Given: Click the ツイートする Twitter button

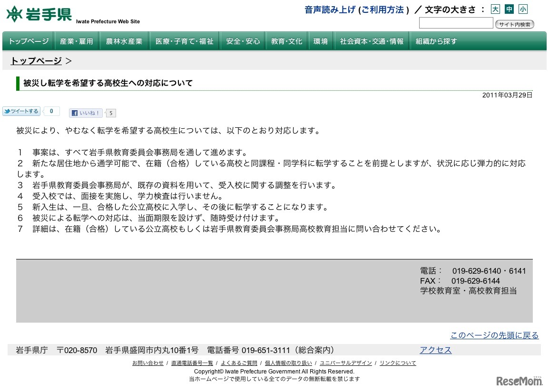Looking at the screenshot, I should click(x=21, y=111).
